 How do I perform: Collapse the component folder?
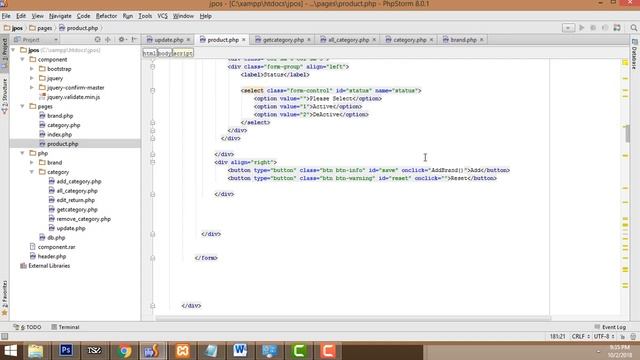pos(22,60)
